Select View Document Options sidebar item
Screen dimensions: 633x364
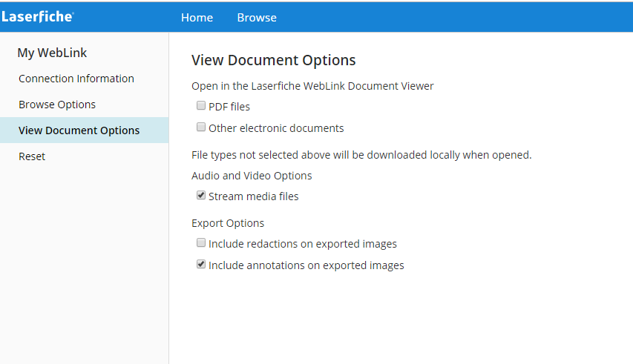79,130
